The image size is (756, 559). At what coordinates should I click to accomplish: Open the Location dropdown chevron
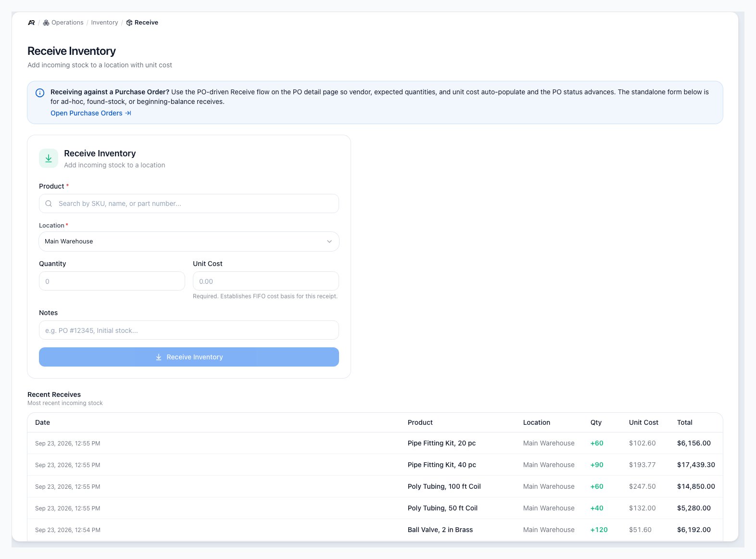[x=329, y=241]
